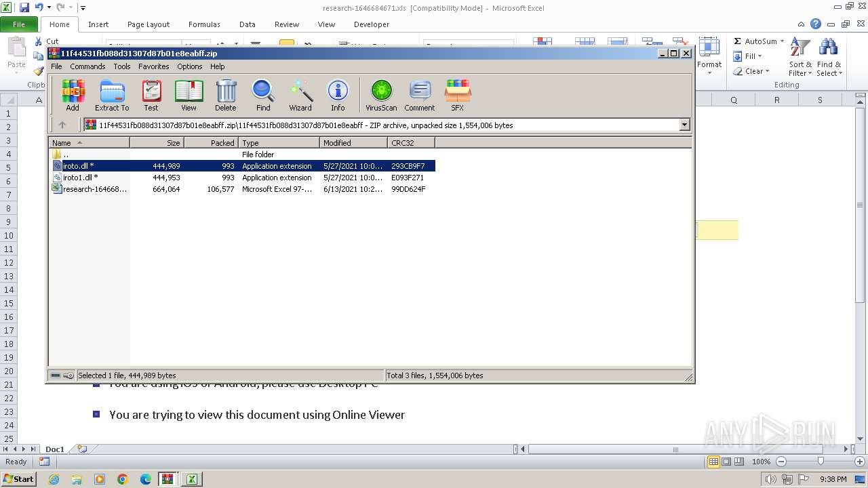This screenshot has height=488, width=868.
Task: Click the zoom in plus button
Action: (x=859, y=462)
